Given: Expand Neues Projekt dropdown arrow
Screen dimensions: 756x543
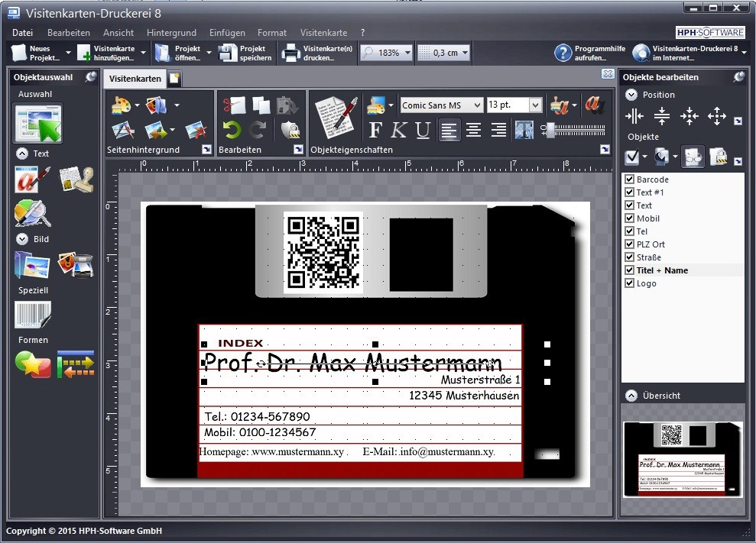Looking at the screenshot, I should coord(68,53).
